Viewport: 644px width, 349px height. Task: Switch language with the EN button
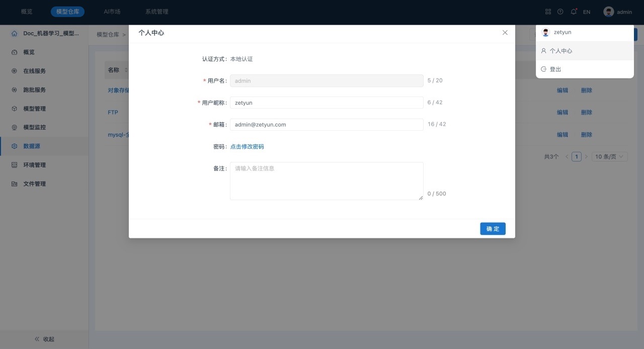[x=587, y=12]
